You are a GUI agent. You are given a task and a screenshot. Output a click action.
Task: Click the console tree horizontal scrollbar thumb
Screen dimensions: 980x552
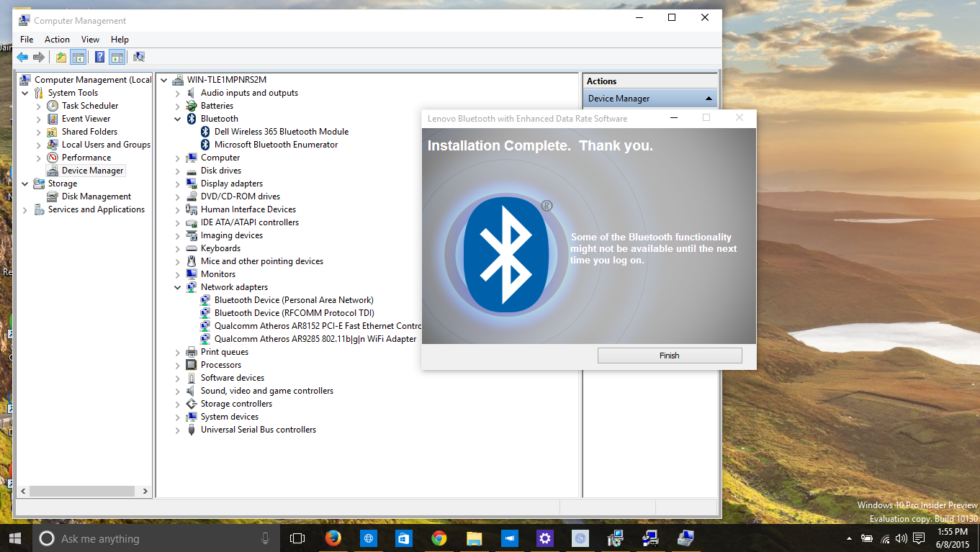[x=81, y=491]
